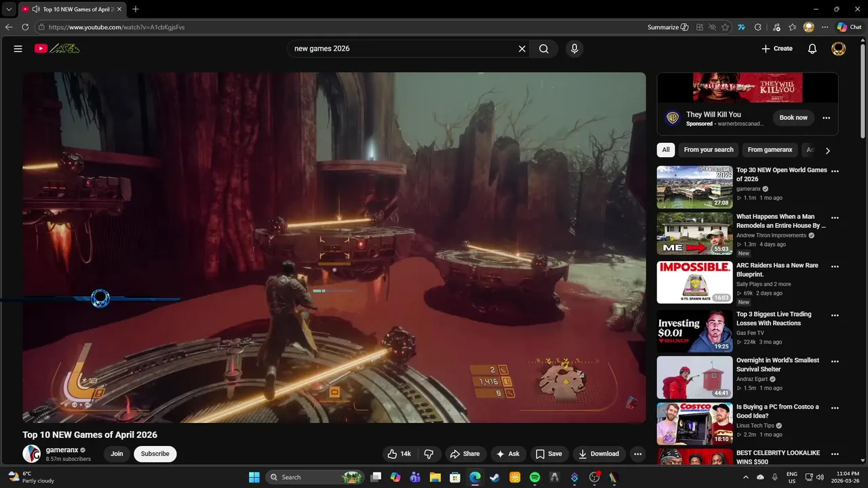Share the video
Image resolution: width=868 pixels, height=488 pixels.
click(x=465, y=454)
